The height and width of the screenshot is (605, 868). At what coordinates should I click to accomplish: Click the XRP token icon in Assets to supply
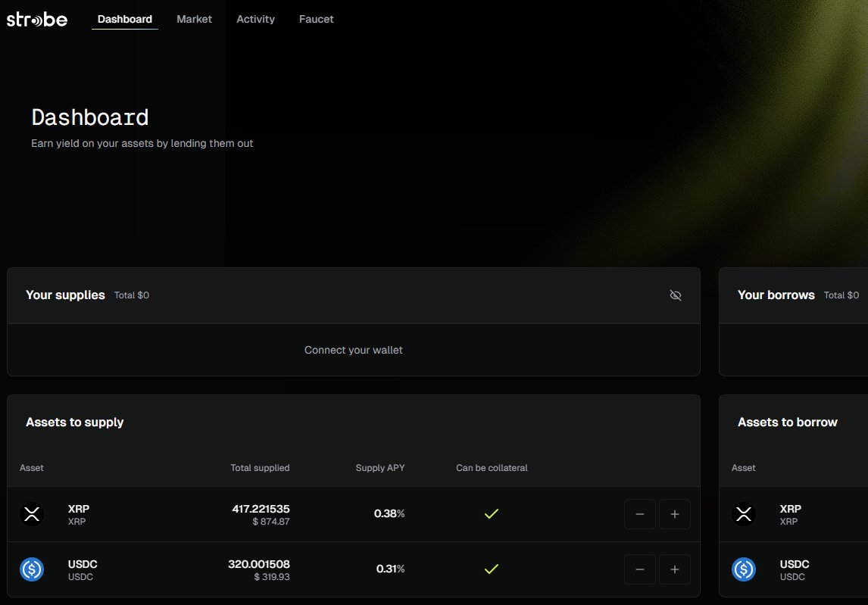tap(32, 513)
